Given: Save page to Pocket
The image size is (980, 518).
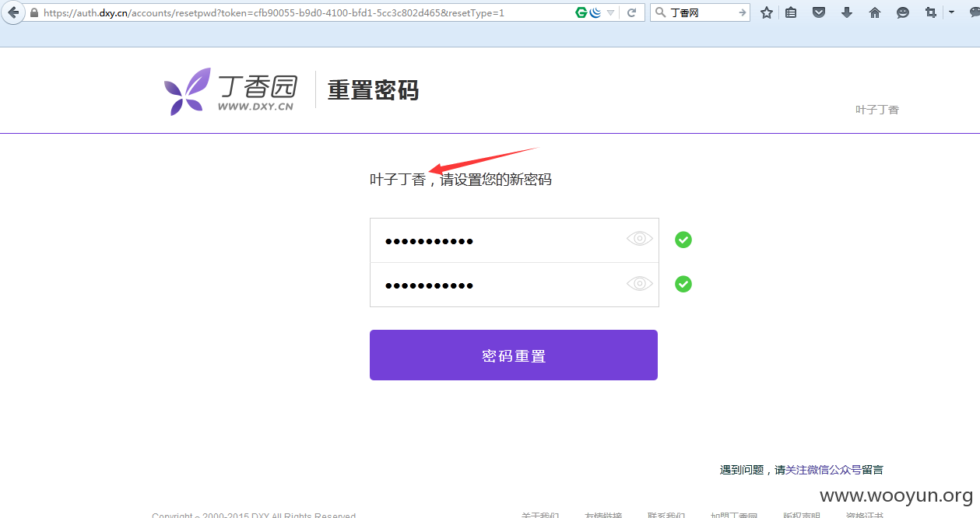Looking at the screenshot, I should click(x=819, y=12).
